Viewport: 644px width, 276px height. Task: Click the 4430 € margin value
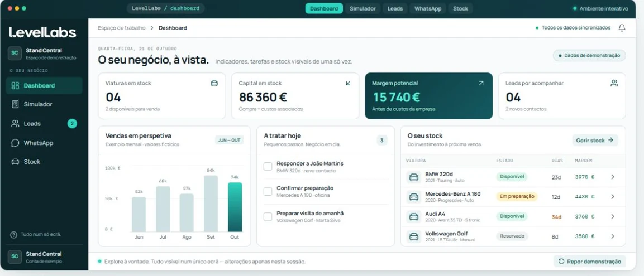[x=585, y=197]
